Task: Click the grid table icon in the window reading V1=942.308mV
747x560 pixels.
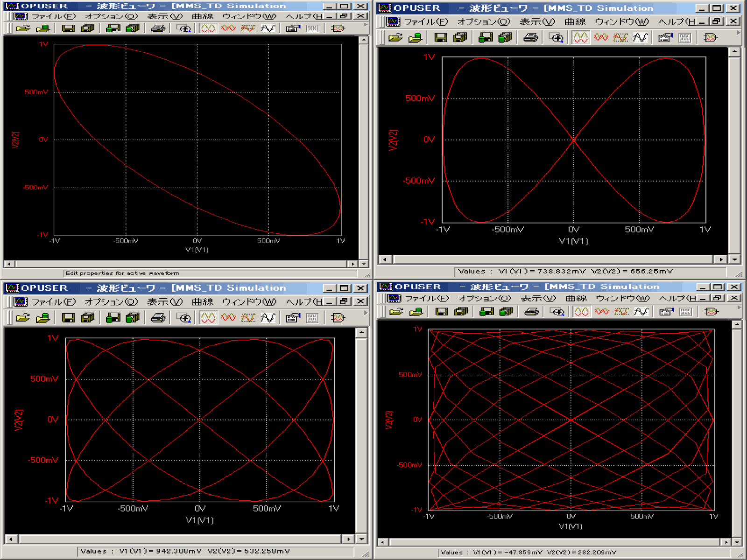Action: 312,318
